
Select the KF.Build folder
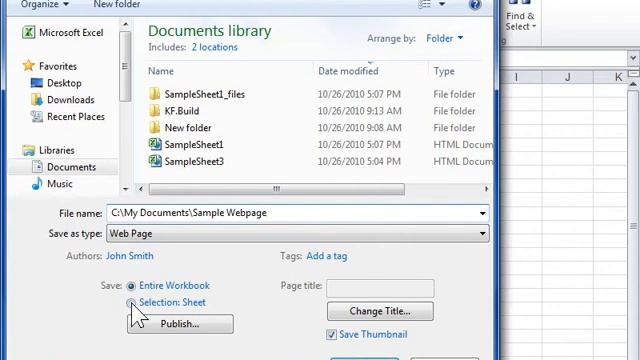182,111
